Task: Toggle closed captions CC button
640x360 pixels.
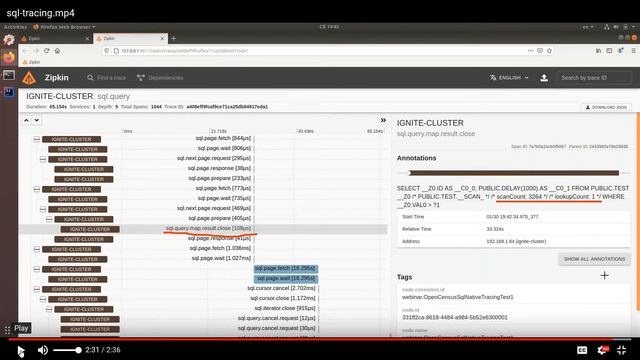Action: (x=582, y=350)
